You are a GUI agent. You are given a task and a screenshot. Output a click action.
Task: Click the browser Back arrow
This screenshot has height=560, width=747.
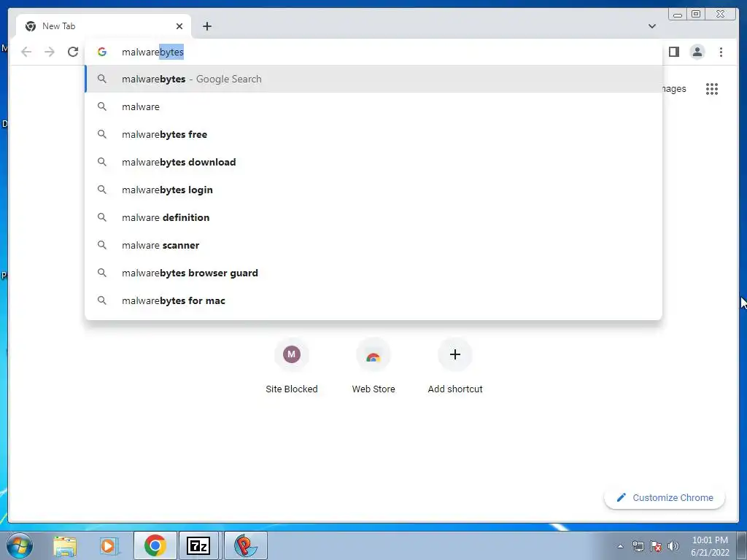[26, 52]
